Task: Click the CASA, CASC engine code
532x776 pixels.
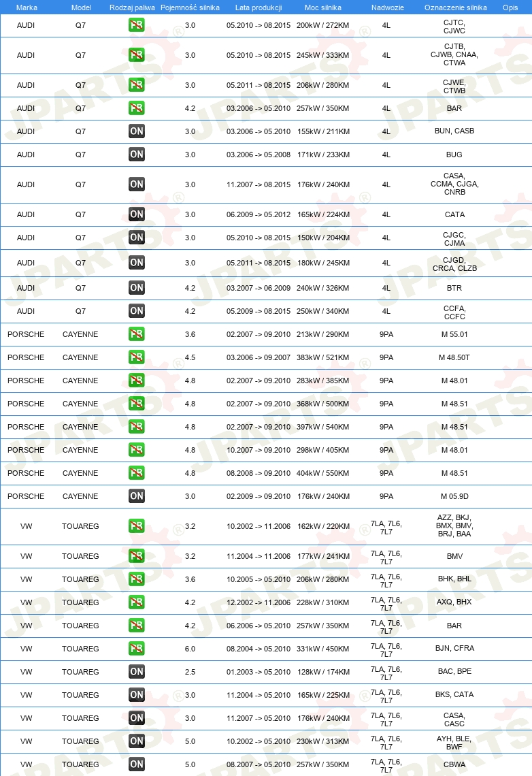Action: click(x=454, y=720)
